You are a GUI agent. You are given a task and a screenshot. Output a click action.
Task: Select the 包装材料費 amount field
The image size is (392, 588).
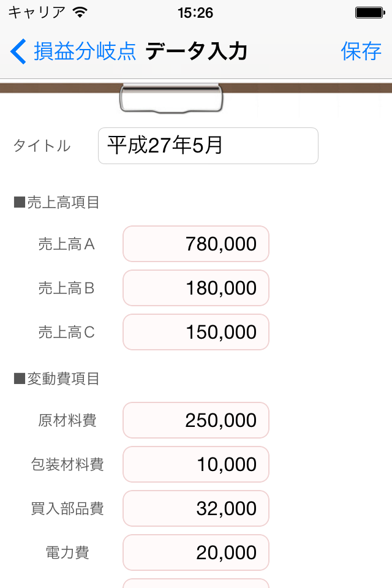[196, 464]
